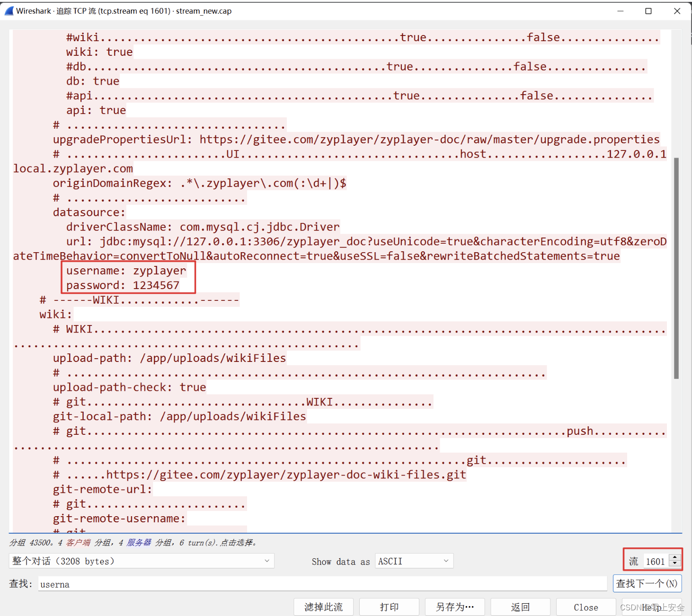692x616 pixels.
Task: Minimize the Wireshark stream window
Action: tap(620, 11)
